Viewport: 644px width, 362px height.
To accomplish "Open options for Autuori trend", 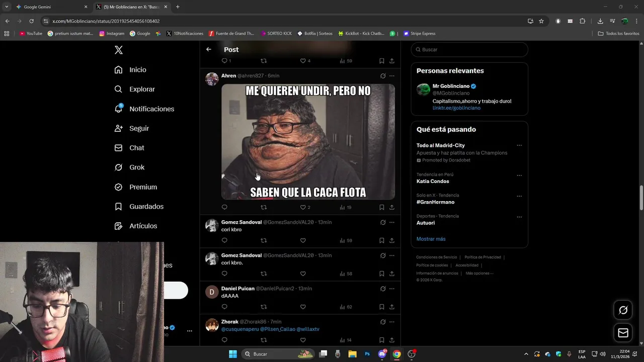I will coord(519,217).
